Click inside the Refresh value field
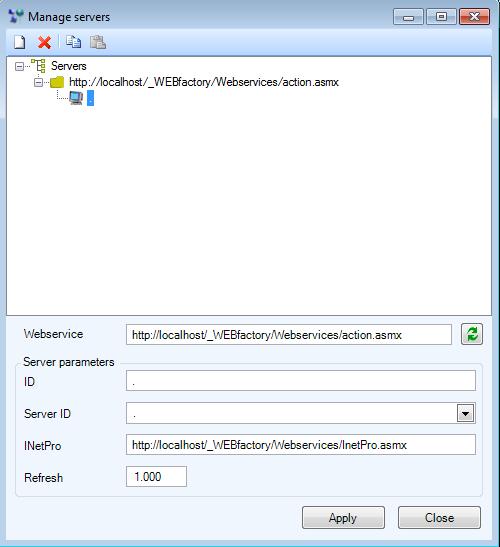This screenshot has height=547, width=500. pyautogui.click(x=156, y=477)
